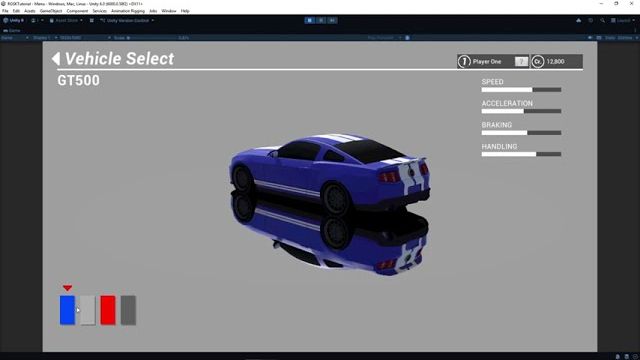Open the Animation Rigging menu
The width and height of the screenshot is (640, 360).
click(x=128, y=11)
